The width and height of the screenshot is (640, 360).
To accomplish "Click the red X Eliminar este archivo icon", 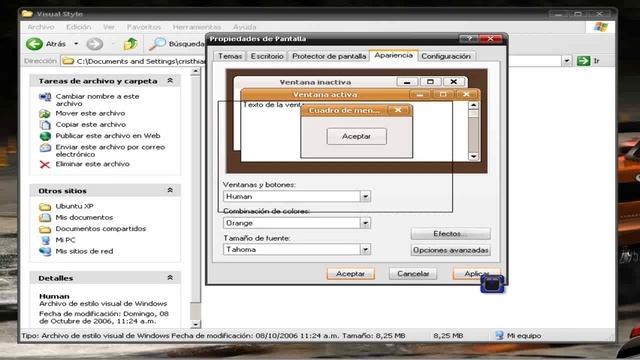I will pos(45,164).
